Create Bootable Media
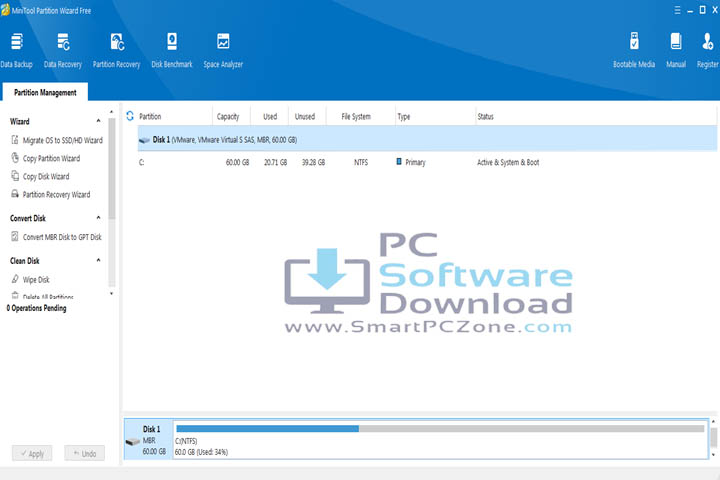The height and width of the screenshot is (480, 720). pyautogui.click(x=634, y=51)
